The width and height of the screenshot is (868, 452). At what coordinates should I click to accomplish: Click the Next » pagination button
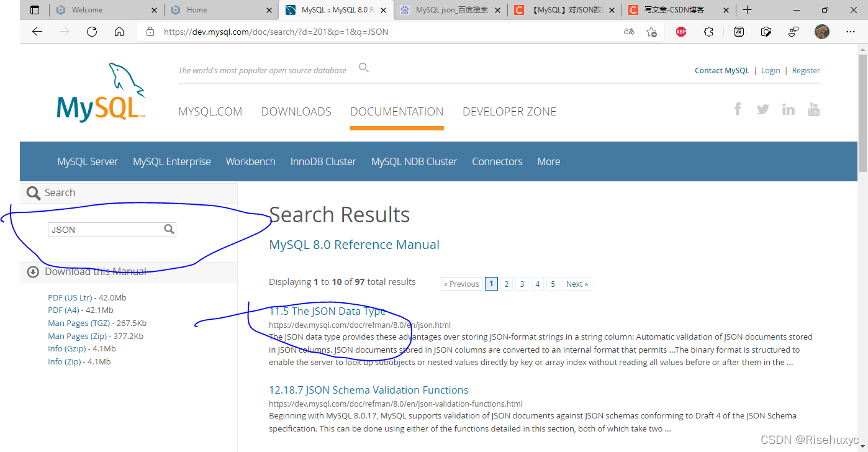point(577,284)
